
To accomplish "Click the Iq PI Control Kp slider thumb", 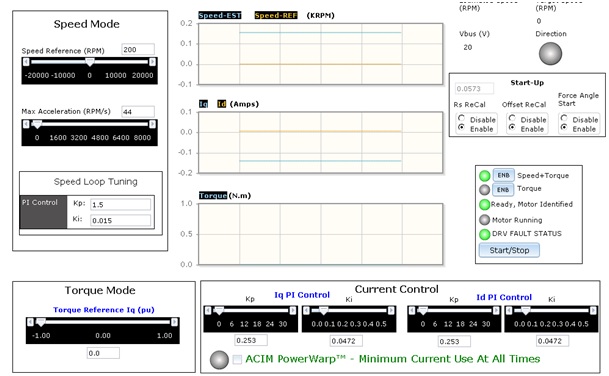I will [219, 310].
